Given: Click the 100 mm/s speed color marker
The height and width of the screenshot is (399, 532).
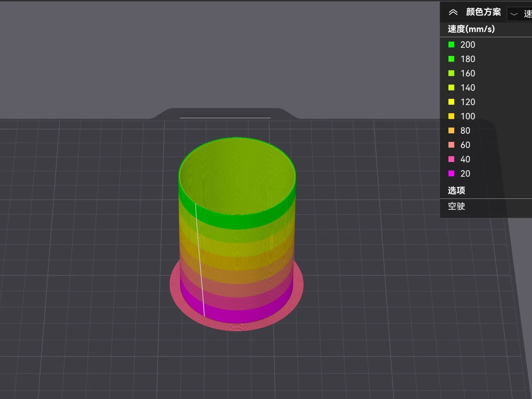Looking at the screenshot, I should pyautogui.click(x=452, y=116).
